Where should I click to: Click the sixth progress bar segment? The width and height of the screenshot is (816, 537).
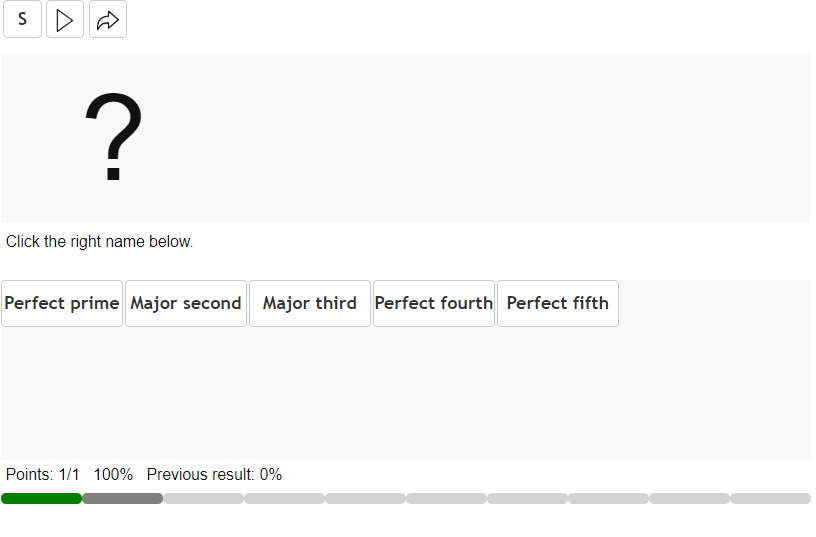(x=446, y=498)
